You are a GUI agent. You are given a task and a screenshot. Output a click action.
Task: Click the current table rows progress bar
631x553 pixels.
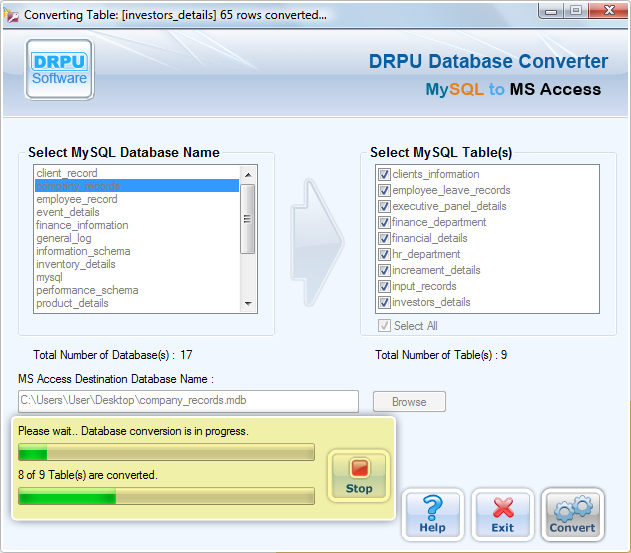pyautogui.click(x=166, y=452)
